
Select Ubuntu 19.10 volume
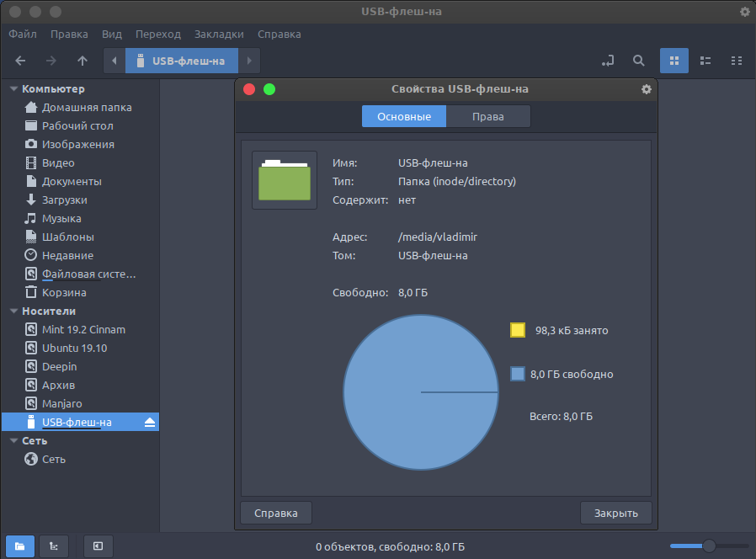pos(80,349)
